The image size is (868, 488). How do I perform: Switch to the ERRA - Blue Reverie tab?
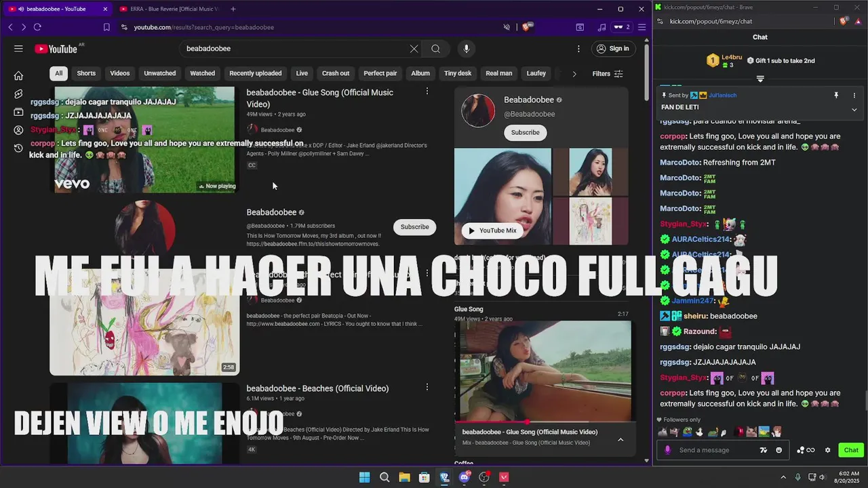pos(170,9)
